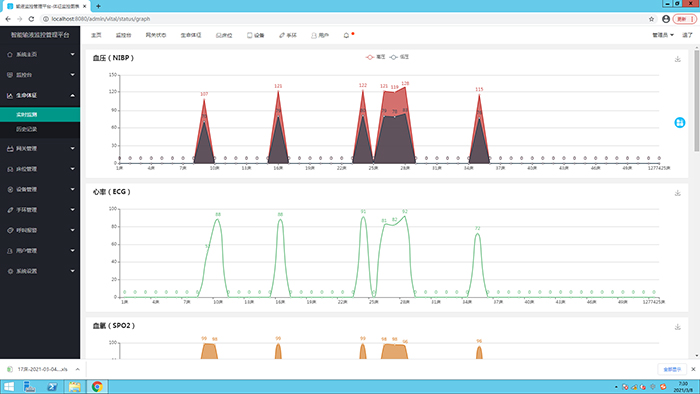
Task: Toggle the 低压 low pressure legend series
Action: pyautogui.click(x=399, y=57)
